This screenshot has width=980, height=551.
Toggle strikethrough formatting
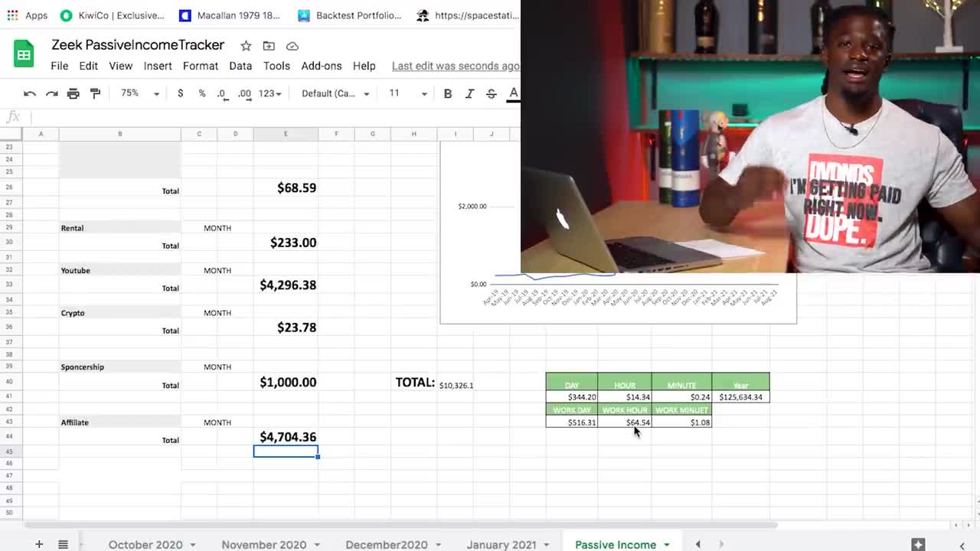pos(492,93)
